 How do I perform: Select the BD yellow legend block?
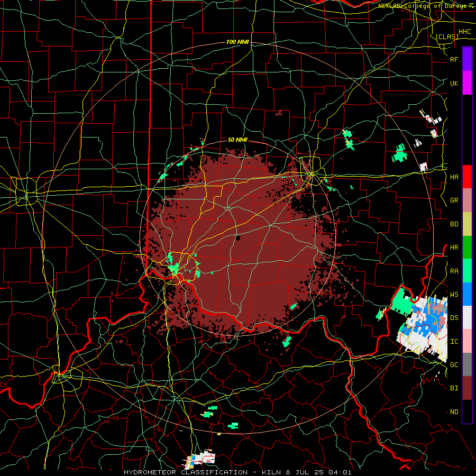(467, 224)
